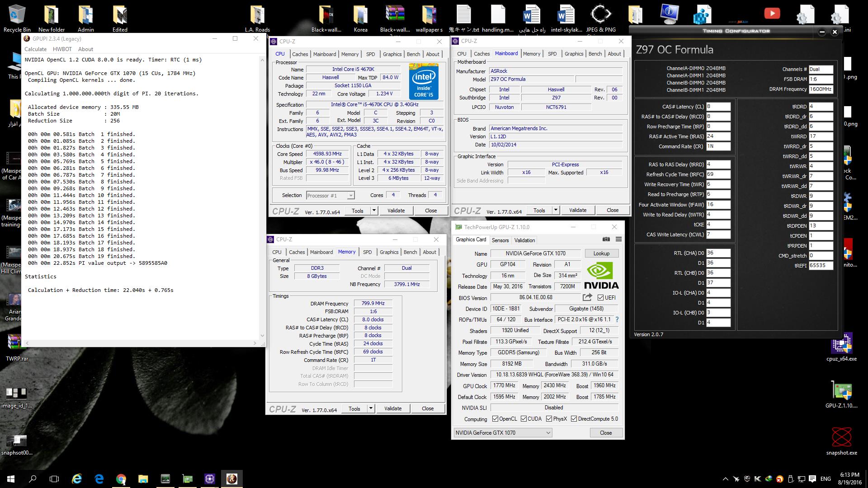Image resolution: width=868 pixels, height=488 pixels.
Task: Open Internet Explorer from the taskbar
Action: tap(77, 479)
